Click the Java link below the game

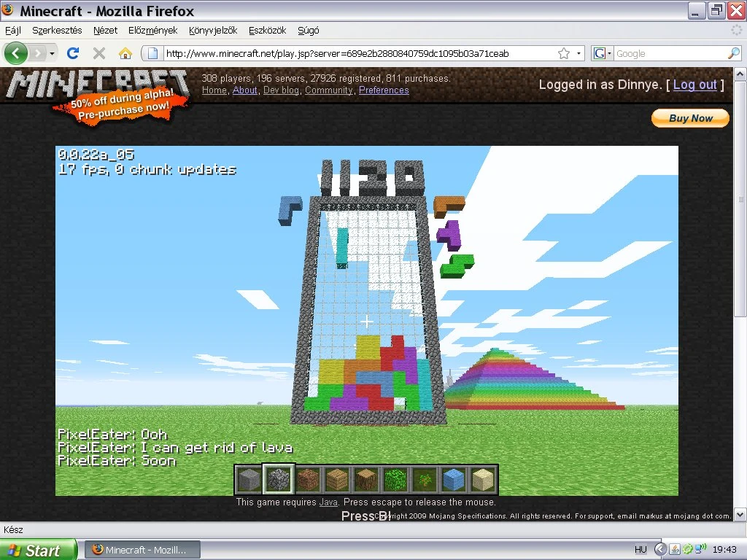point(328,502)
